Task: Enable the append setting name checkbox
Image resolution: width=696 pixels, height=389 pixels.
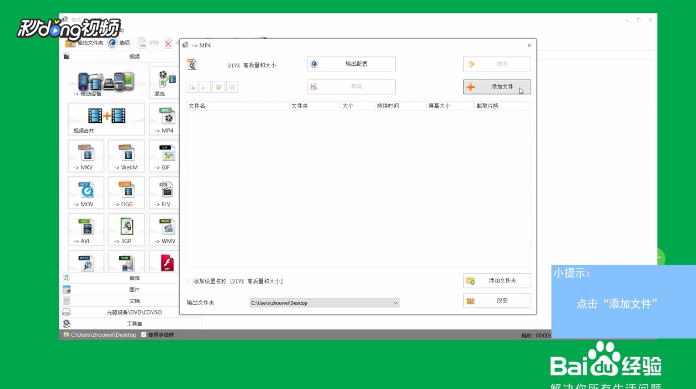Action: pyautogui.click(x=190, y=282)
